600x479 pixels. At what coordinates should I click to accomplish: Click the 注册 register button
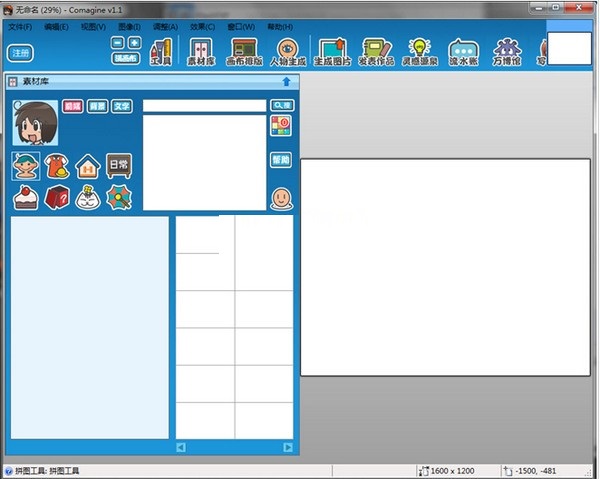tap(20, 53)
